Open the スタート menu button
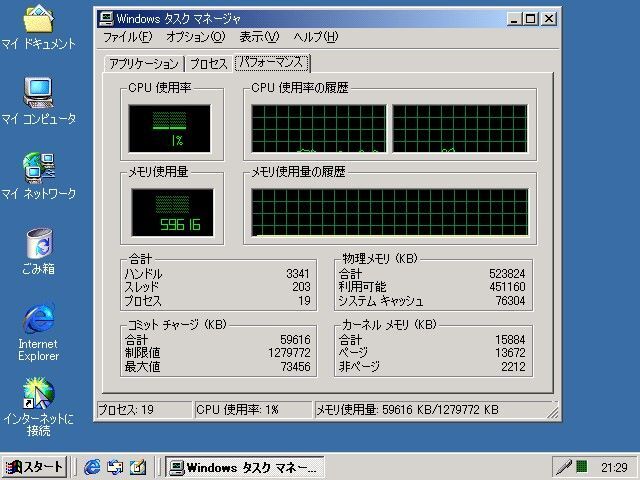 [34, 467]
